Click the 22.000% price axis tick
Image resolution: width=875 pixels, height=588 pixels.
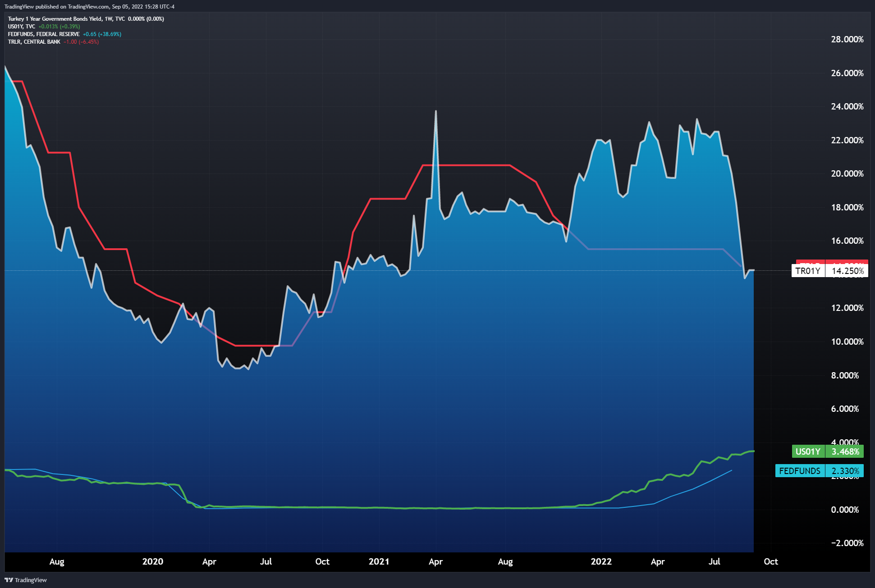847,140
